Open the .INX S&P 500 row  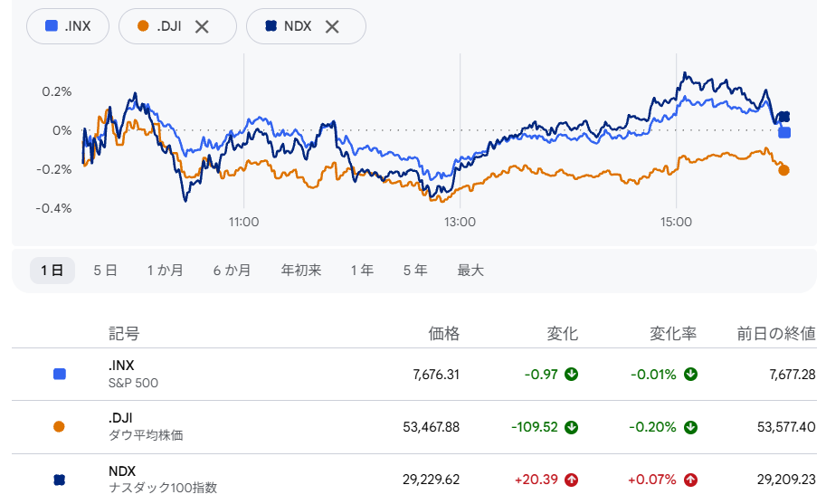[414, 375]
